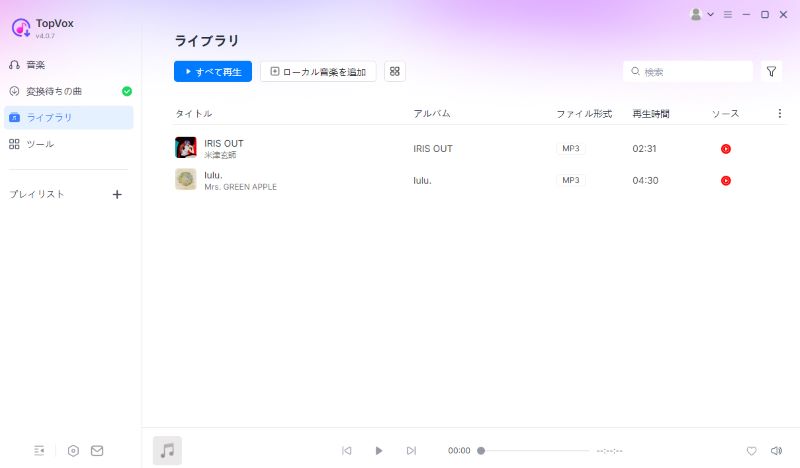Screen dimensions: 800x468
Task: Open IRIS OUT album cover thumbnail
Action: click(186, 148)
